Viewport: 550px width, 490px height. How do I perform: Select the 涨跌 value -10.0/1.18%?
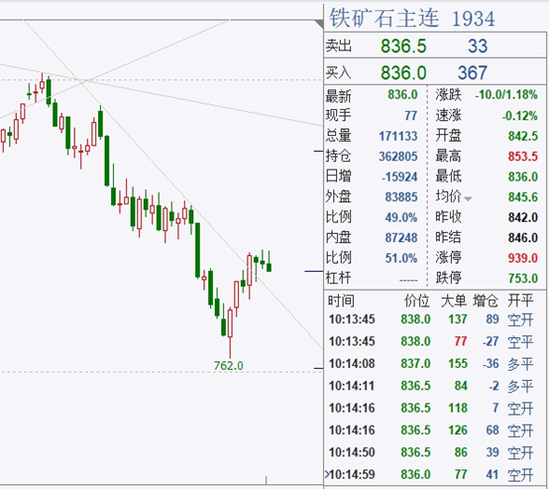506,95
